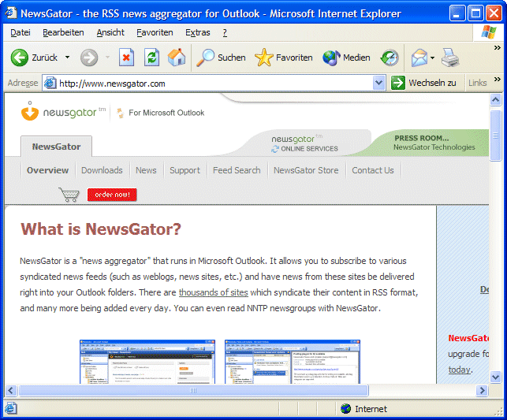Click the today link in sidebar
This screenshot has width=507, height=420.
(459, 370)
